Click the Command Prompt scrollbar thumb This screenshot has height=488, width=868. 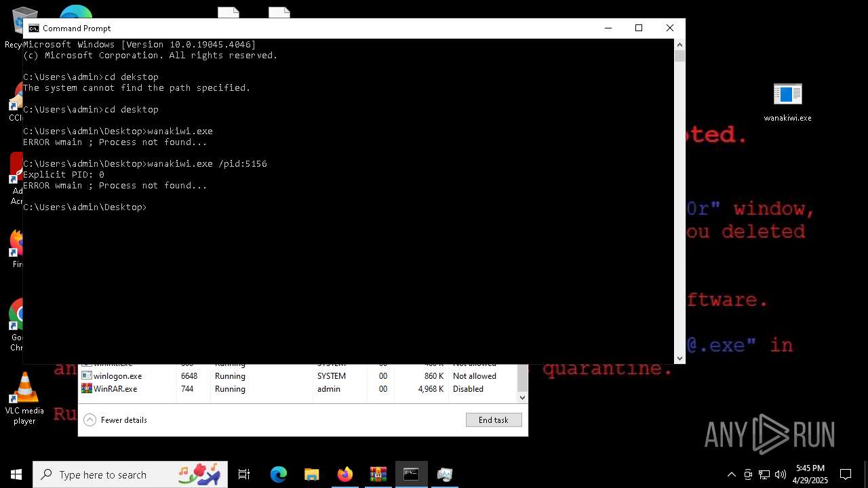coord(679,56)
